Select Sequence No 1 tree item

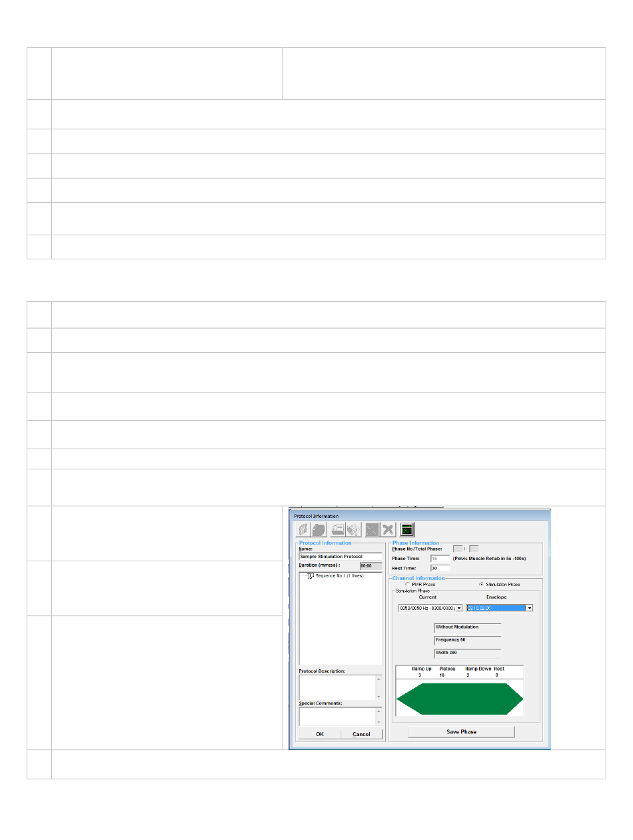click(341, 575)
